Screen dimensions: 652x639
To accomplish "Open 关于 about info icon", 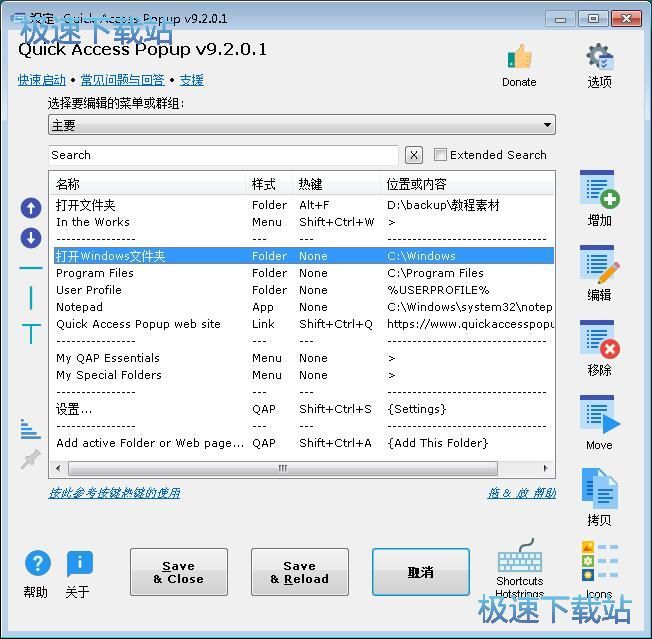I will [x=79, y=563].
